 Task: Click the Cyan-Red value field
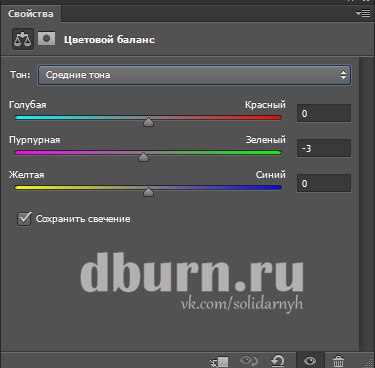pyautogui.click(x=324, y=113)
